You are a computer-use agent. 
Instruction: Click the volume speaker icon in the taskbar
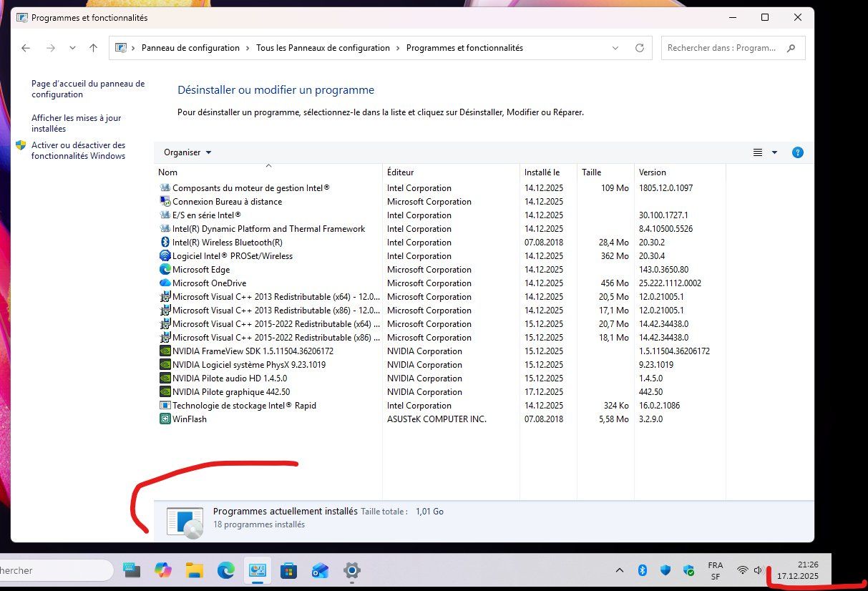pyautogui.click(x=758, y=570)
